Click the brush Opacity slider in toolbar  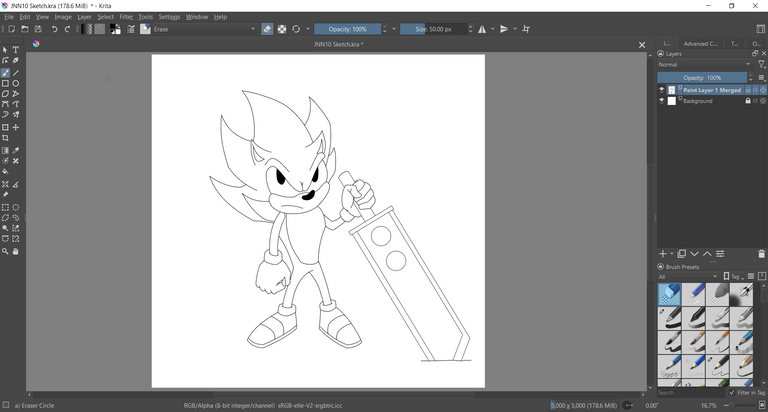(x=347, y=29)
